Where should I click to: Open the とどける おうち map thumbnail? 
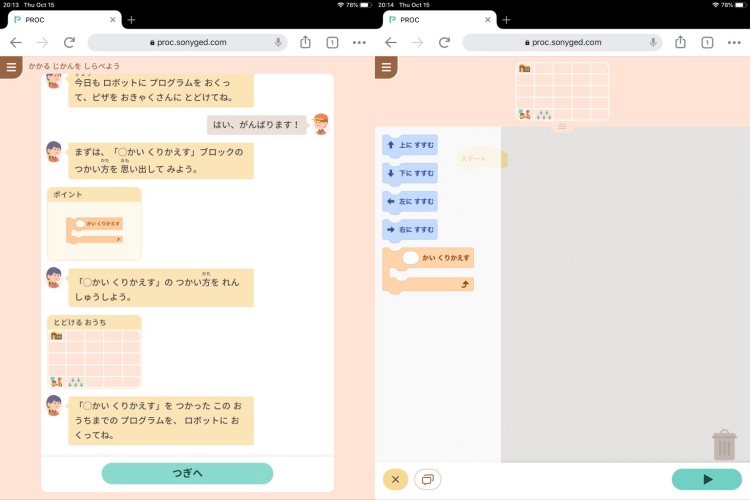click(x=94, y=352)
